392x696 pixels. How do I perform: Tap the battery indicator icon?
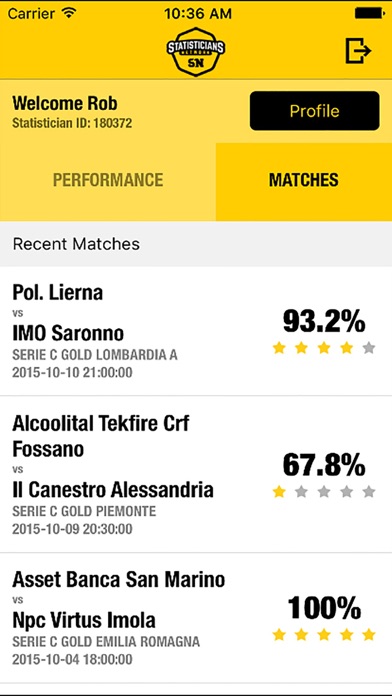tap(369, 13)
